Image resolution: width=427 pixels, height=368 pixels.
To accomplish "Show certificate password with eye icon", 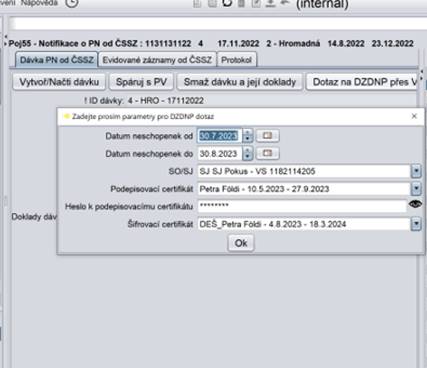I will tap(415, 204).
